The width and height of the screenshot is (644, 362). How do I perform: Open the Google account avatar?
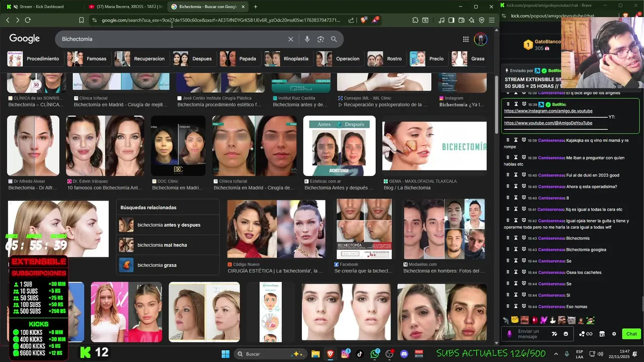click(x=480, y=39)
